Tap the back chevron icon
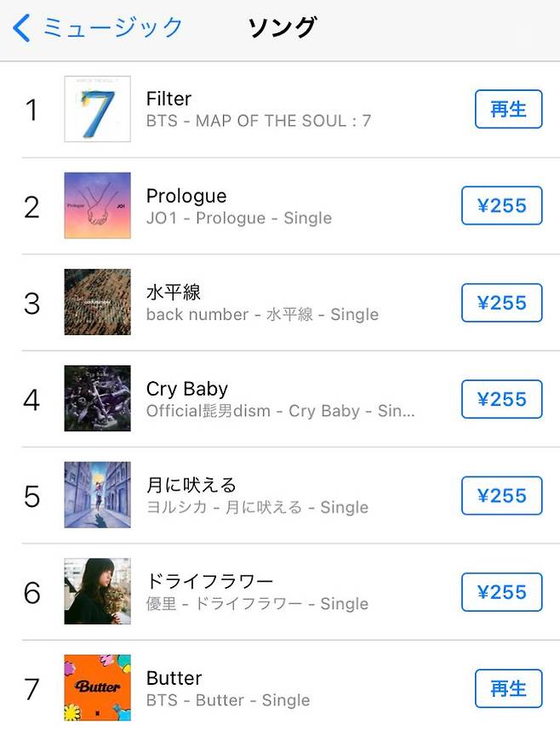Viewport: 560px width, 735px height. 21,27
